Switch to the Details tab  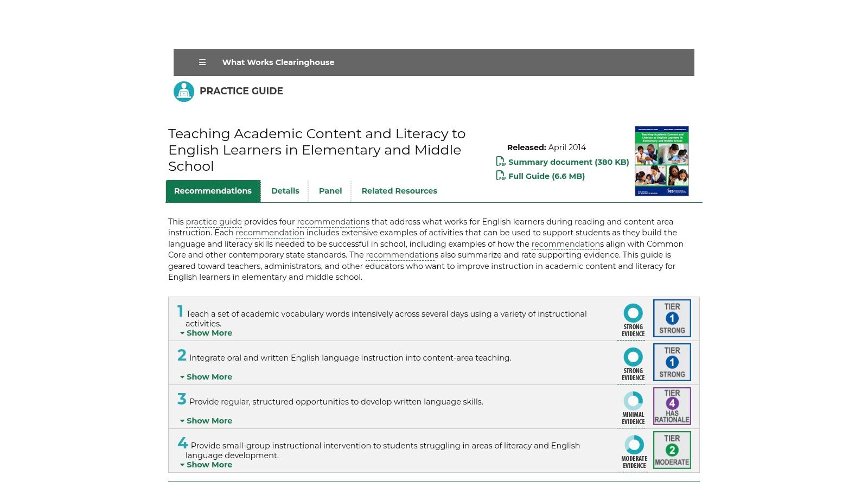pos(285,191)
